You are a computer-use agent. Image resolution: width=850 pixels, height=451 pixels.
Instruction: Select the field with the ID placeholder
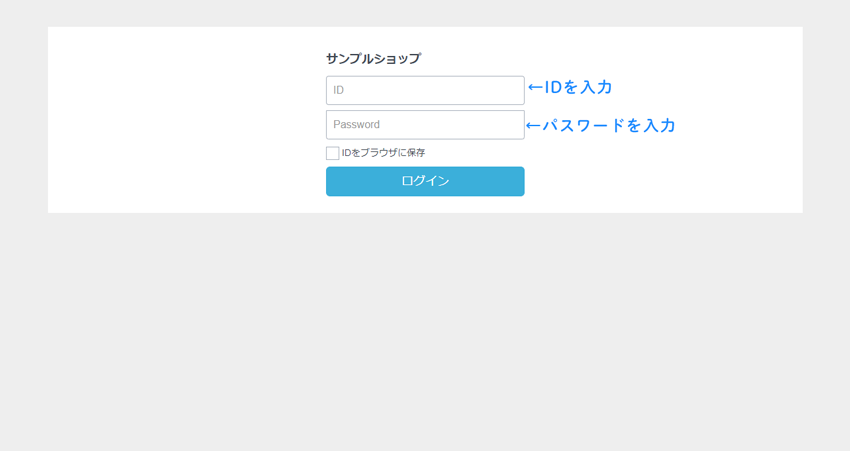[424, 90]
